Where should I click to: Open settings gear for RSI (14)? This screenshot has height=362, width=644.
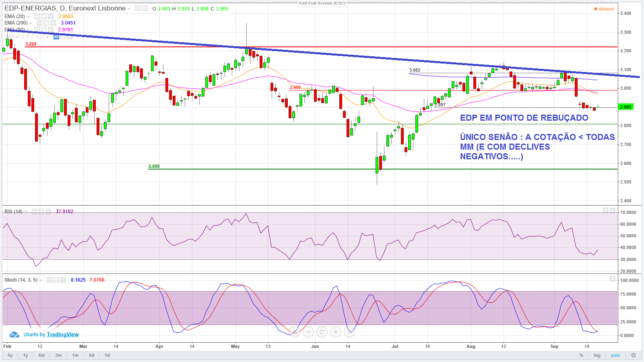pos(41,212)
